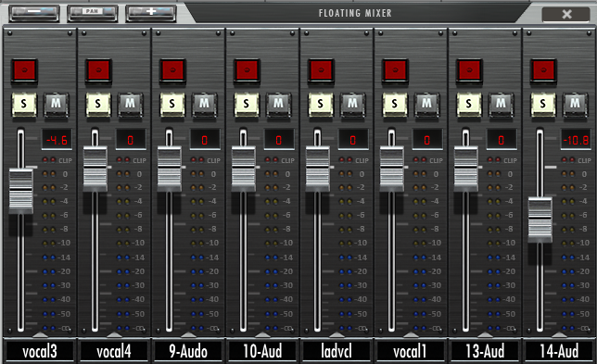Mute the vocal4 channel

[x=130, y=105]
